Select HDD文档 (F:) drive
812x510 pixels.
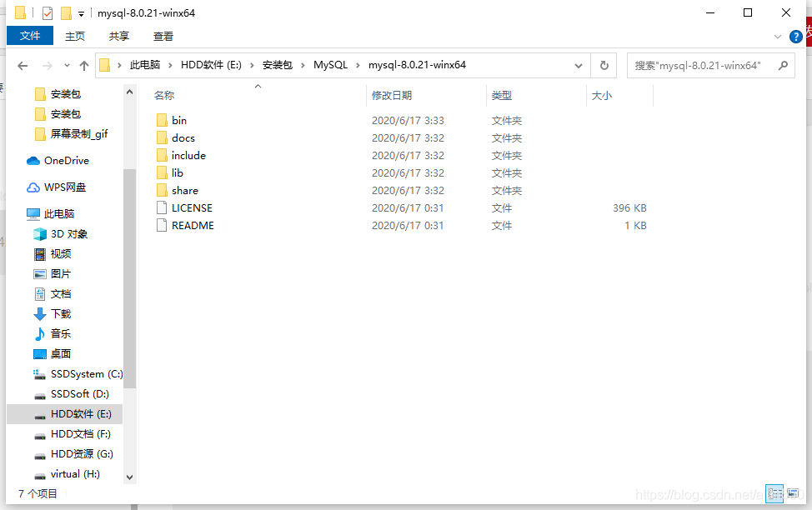[72, 434]
